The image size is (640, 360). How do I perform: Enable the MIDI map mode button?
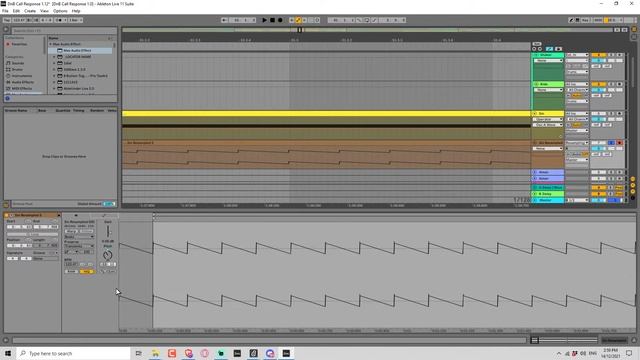pyautogui.click(x=598, y=20)
